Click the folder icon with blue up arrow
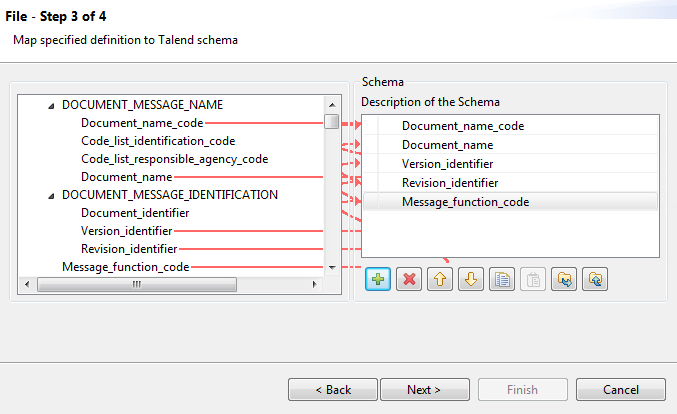The image size is (677, 414). click(596, 279)
